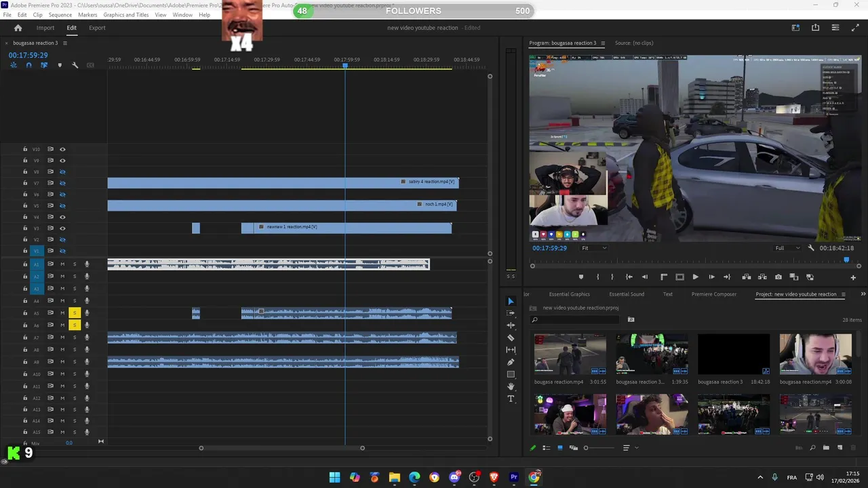The image size is (868, 488).
Task: Click the Home icon
Action: click(x=18, y=28)
